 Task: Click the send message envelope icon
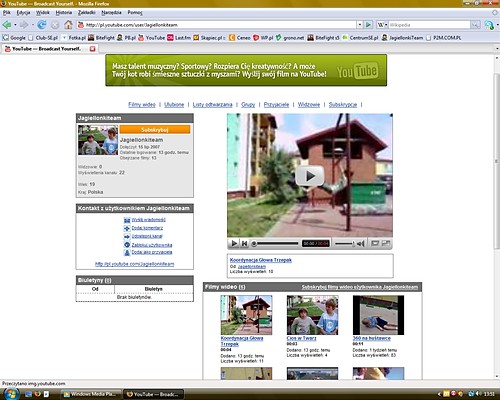[127, 220]
